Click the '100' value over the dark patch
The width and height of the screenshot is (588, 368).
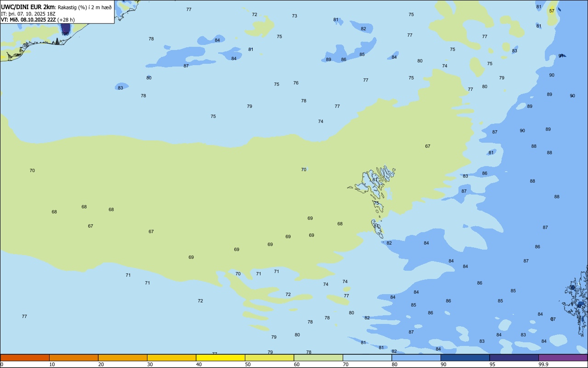coord(65,33)
